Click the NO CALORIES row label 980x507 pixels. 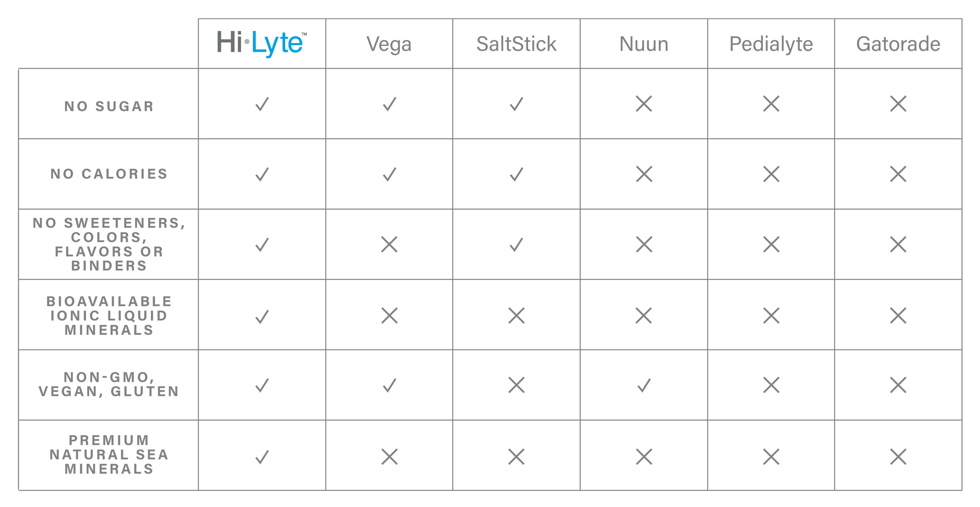pos(109,174)
